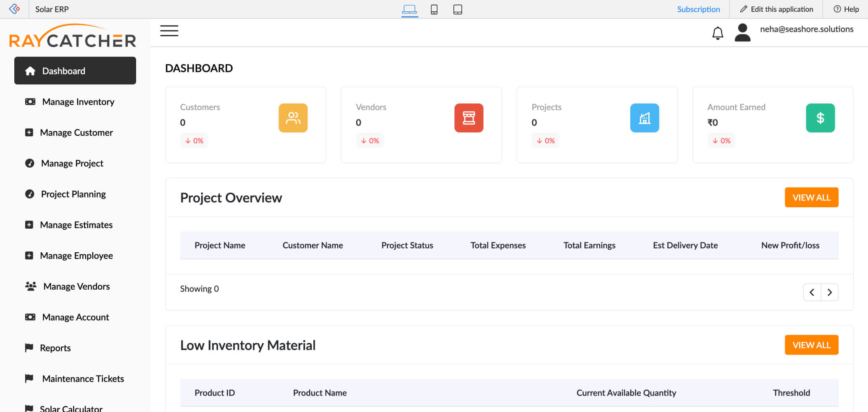Open the Subscription link
This screenshot has width=868, height=412.
click(698, 9)
